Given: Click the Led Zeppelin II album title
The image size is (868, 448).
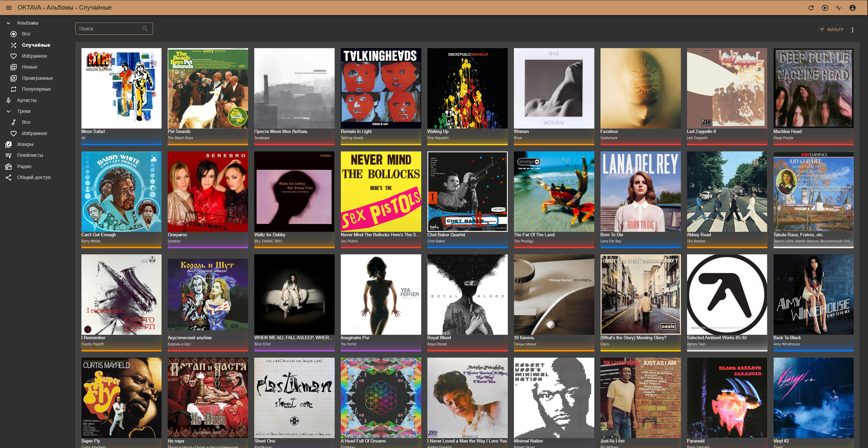Looking at the screenshot, I should pos(701,132).
